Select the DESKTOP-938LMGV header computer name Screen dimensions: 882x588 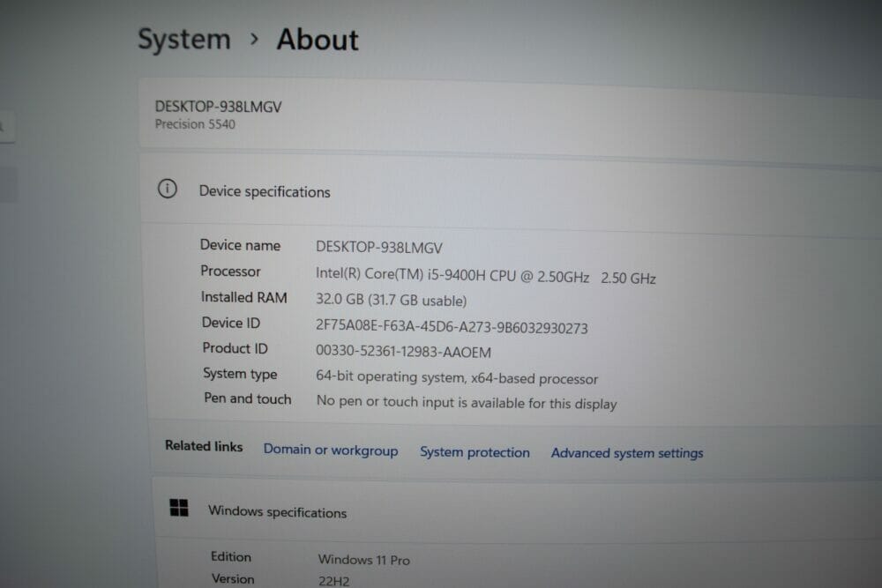(218, 107)
